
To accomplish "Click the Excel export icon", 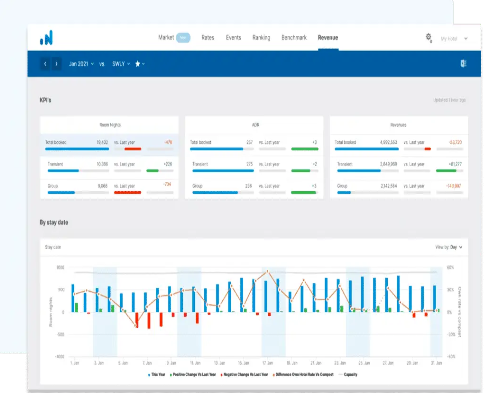I will [463, 63].
